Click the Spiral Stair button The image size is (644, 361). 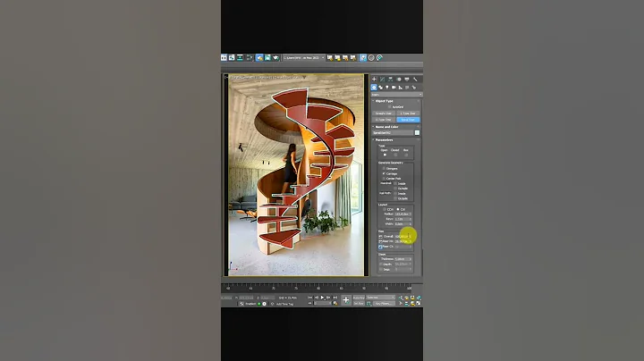click(408, 120)
